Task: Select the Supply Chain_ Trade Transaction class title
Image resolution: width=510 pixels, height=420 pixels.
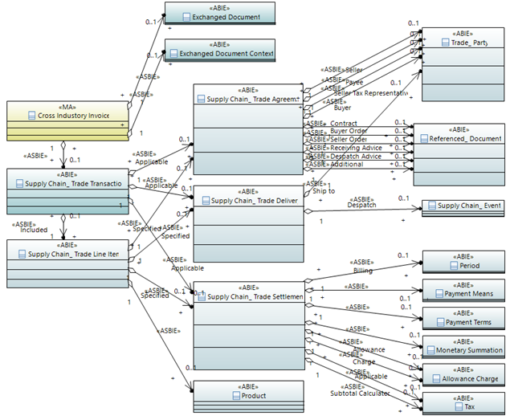Action: point(74,184)
